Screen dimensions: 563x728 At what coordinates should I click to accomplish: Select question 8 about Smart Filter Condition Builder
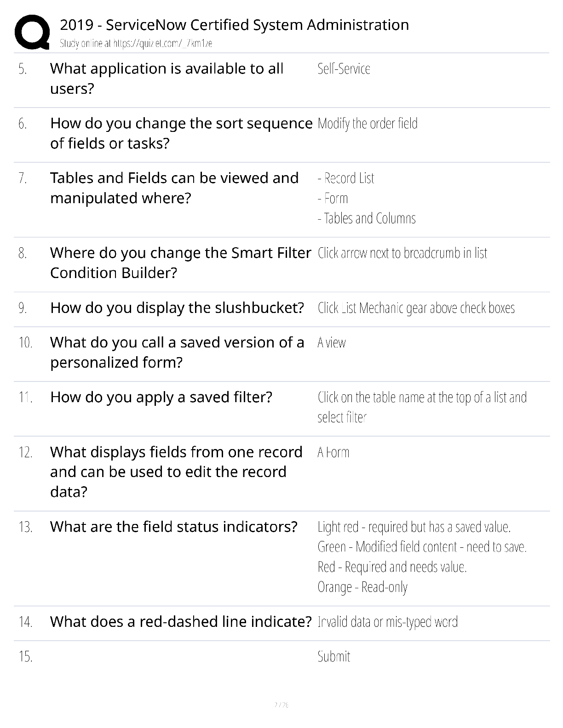(x=180, y=263)
